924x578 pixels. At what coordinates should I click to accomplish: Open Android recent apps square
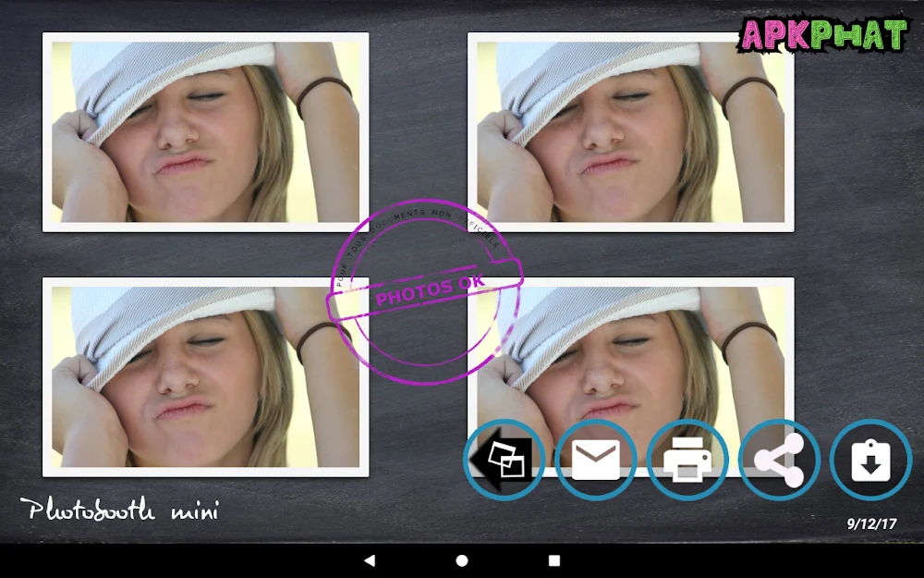(554, 560)
